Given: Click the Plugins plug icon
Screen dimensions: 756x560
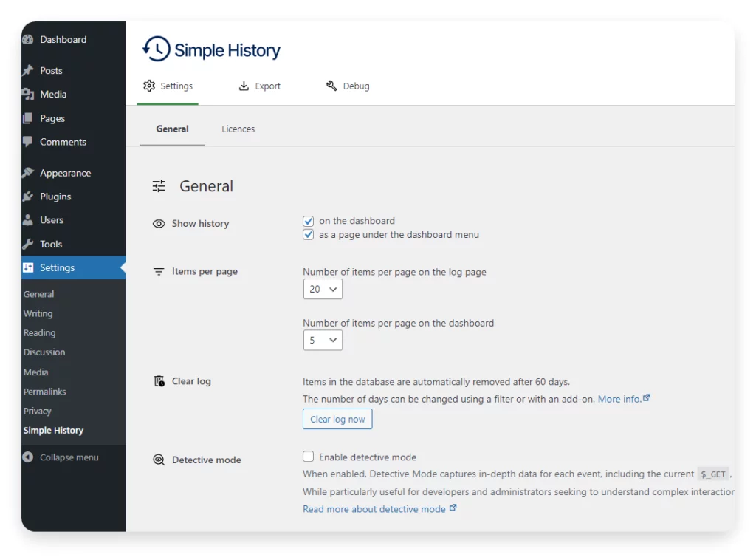Looking at the screenshot, I should coord(28,197).
